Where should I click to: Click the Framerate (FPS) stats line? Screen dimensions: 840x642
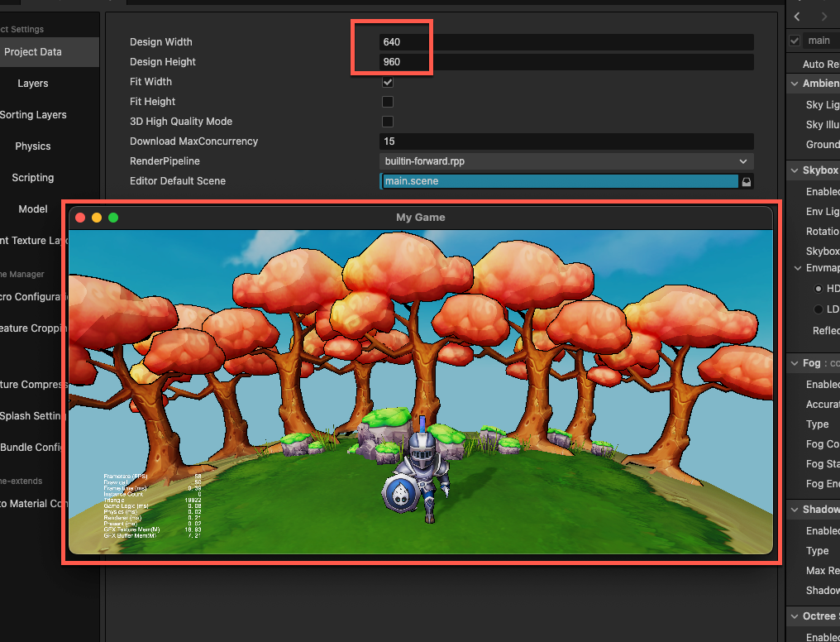153,476
